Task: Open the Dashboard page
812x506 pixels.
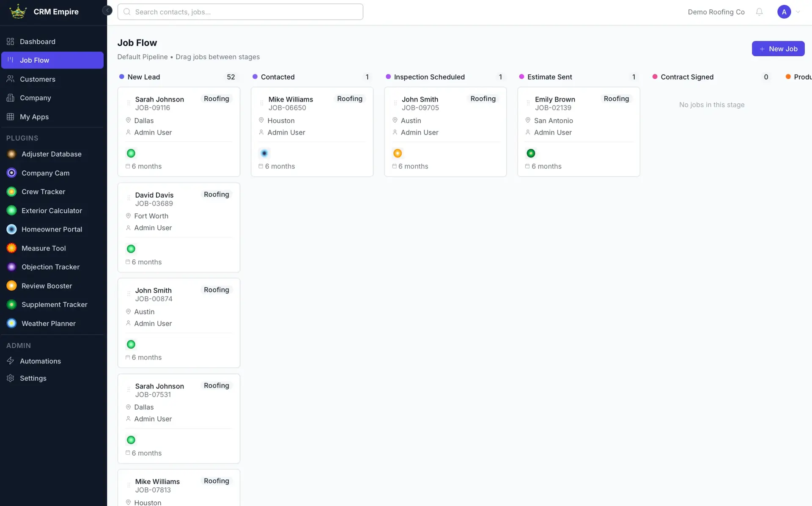Action: point(52,41)
